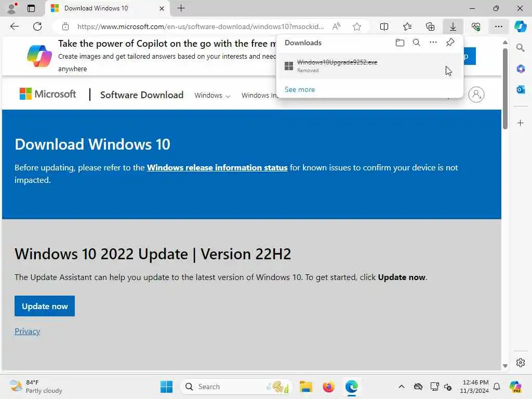
Task: Open Edge profile icon in title bar
Action: tap(12, 8)
